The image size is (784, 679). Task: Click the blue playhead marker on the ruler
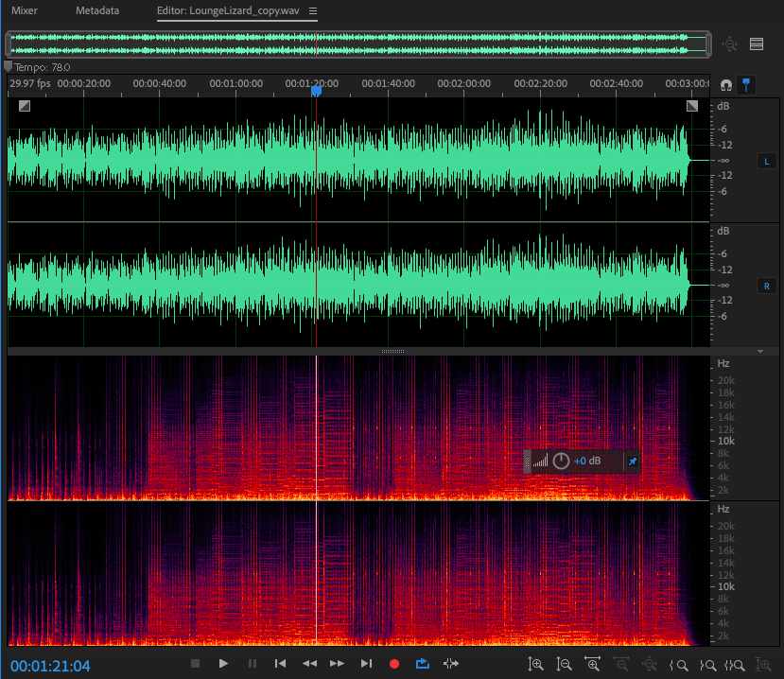[x=317, y=91]
